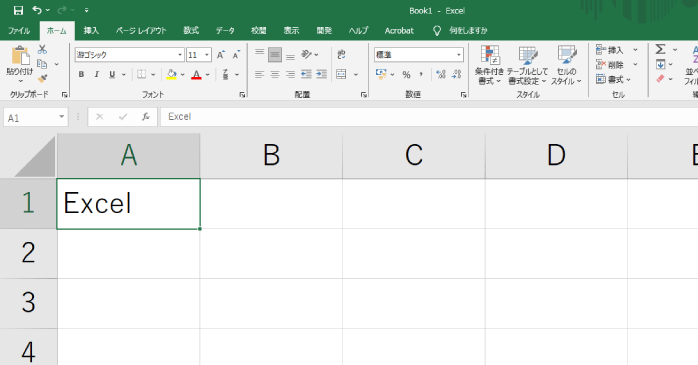Click the phonetic guide (furigana) icon

pos(226,74)
